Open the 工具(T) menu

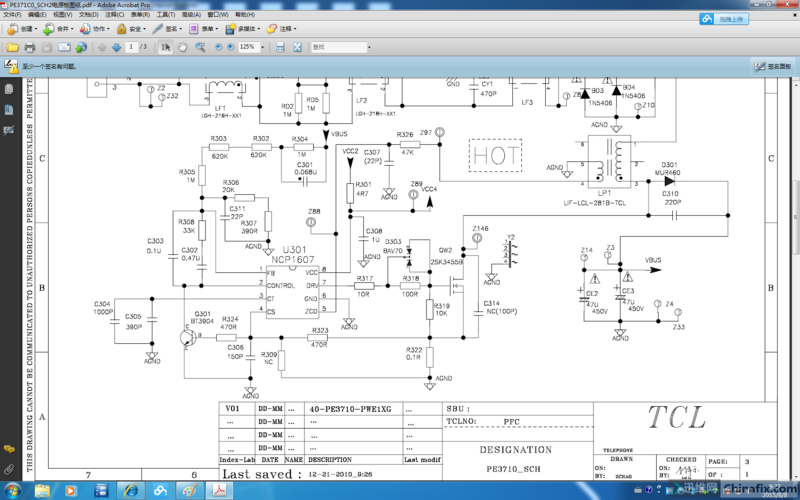[166, 15]
